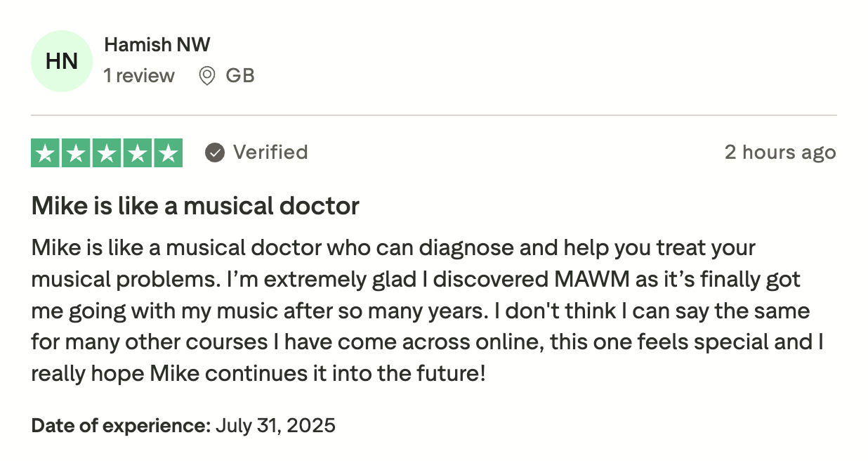The width and height of the screenshot is (868, 461).
Task: Click the location pin icon
Action: tap(207, 76)
